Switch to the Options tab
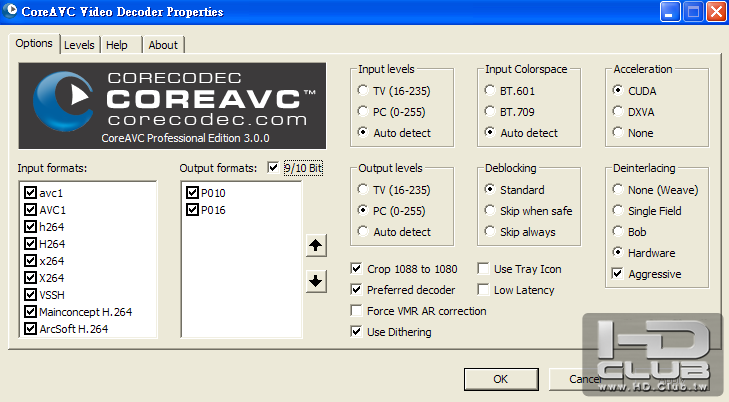 coord(34,43)
